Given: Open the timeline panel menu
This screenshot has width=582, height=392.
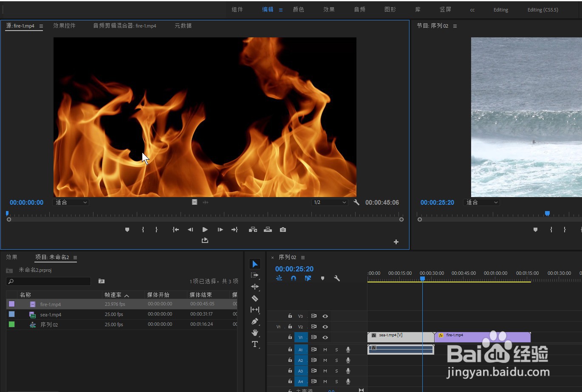Looking at the screenshot, I should pyautogui.click(x=303, y=258).
